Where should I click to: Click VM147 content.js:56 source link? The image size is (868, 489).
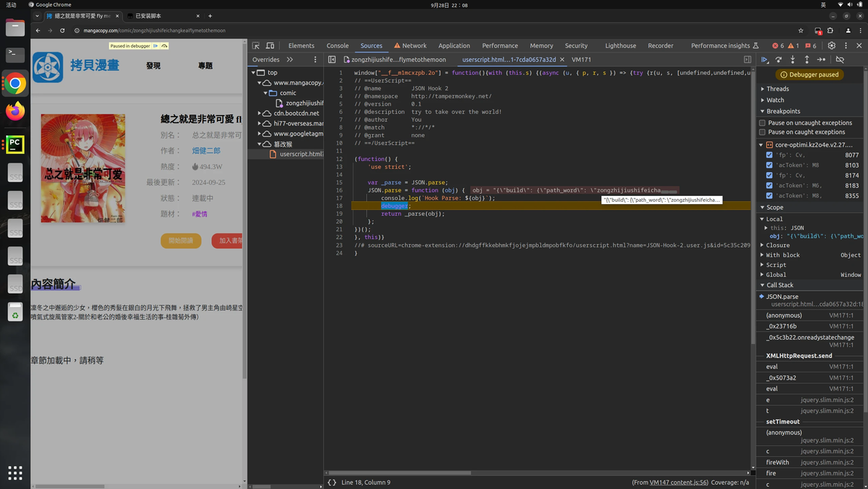tap(679, 482)
